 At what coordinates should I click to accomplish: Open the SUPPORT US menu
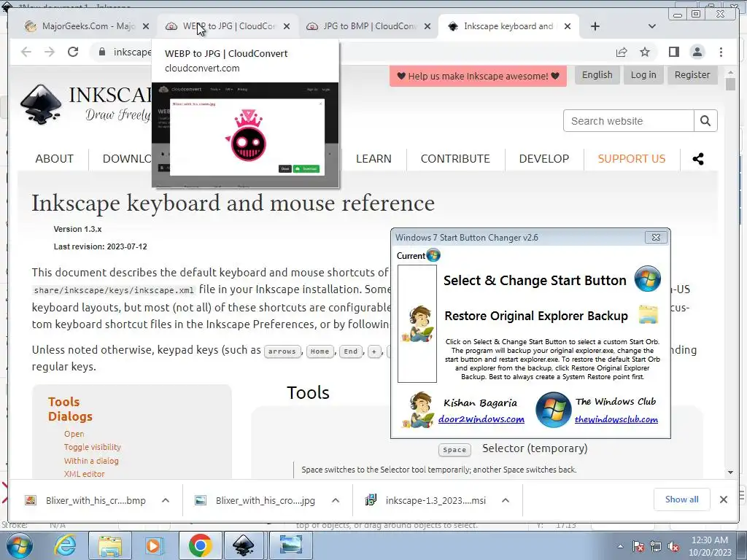(x=631, y=158)
